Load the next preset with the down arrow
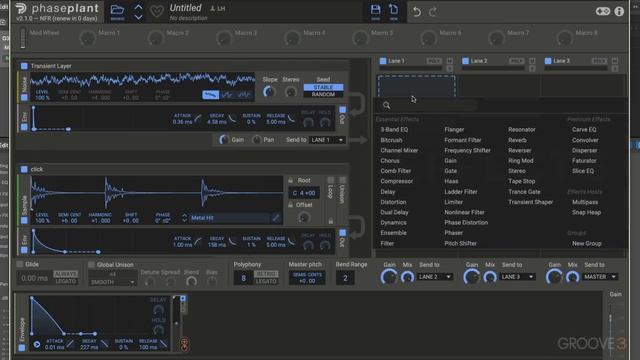 pos(138,17)
